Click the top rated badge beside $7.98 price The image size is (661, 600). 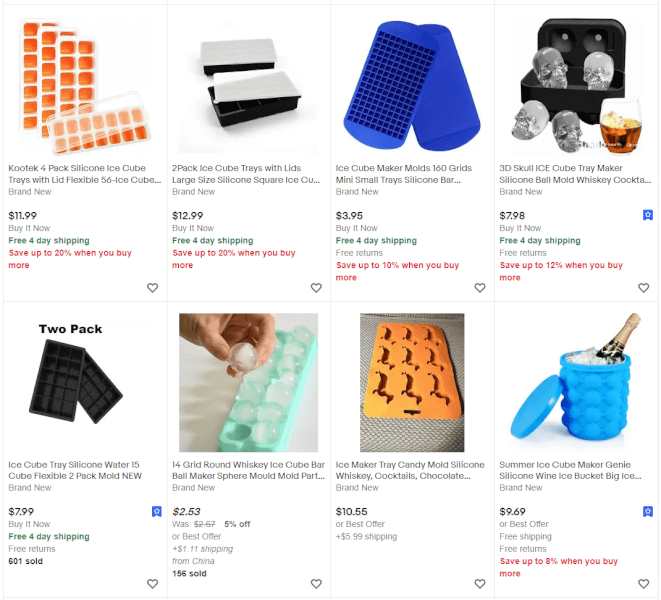click(x=648, y=215)
